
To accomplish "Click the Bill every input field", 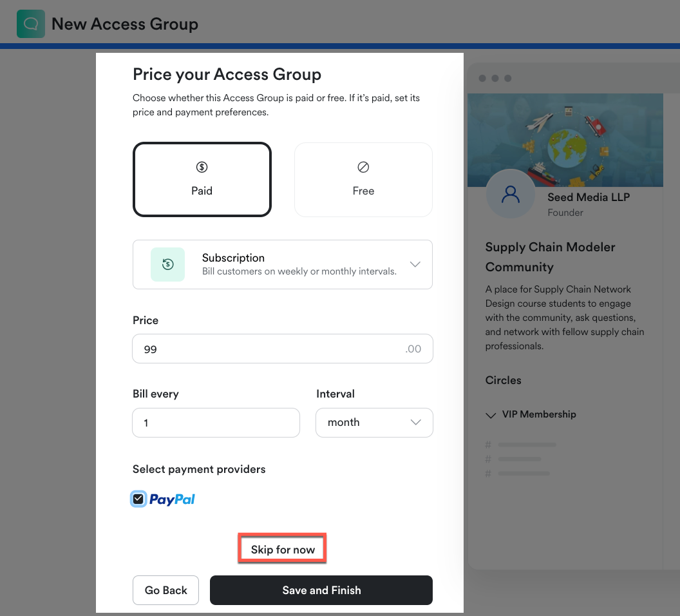I will pyautogui.click(x=216, y=423).
